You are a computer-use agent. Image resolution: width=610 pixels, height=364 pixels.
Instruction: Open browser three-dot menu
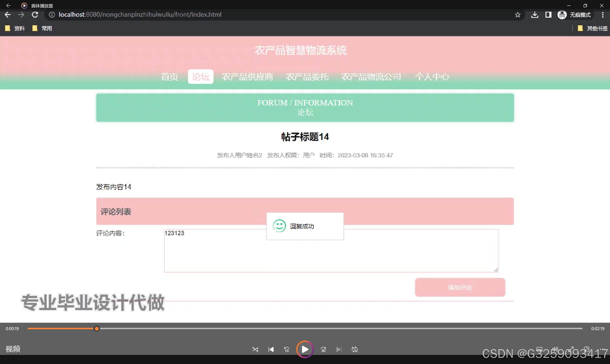(x=603, y=15)
